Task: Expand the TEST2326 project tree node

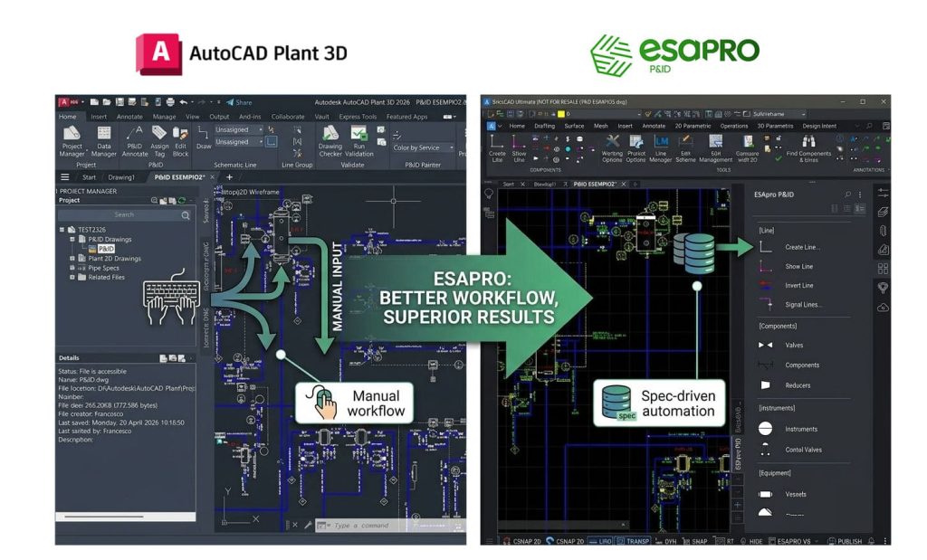Action: pos(62,230)
